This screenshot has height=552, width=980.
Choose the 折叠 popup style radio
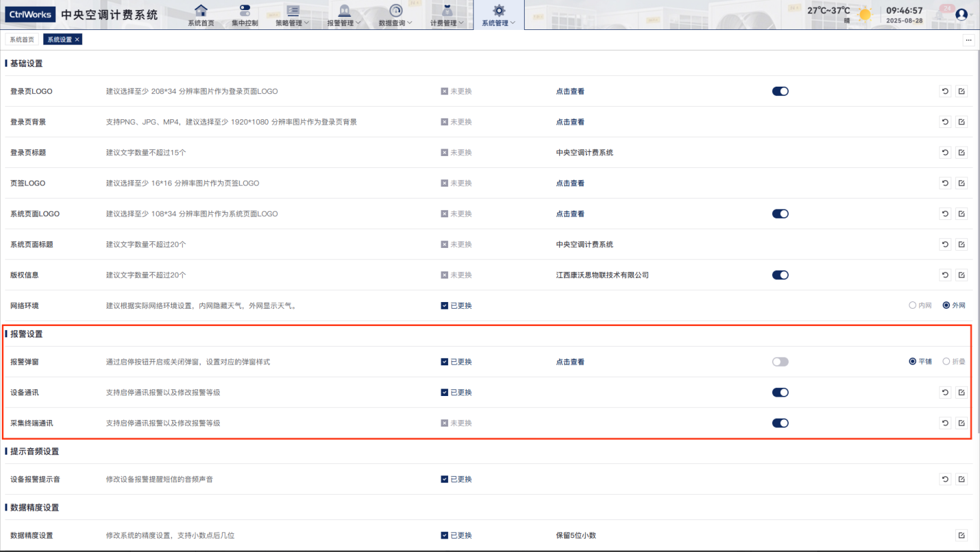pyautogui.click(x=946, y=361)
